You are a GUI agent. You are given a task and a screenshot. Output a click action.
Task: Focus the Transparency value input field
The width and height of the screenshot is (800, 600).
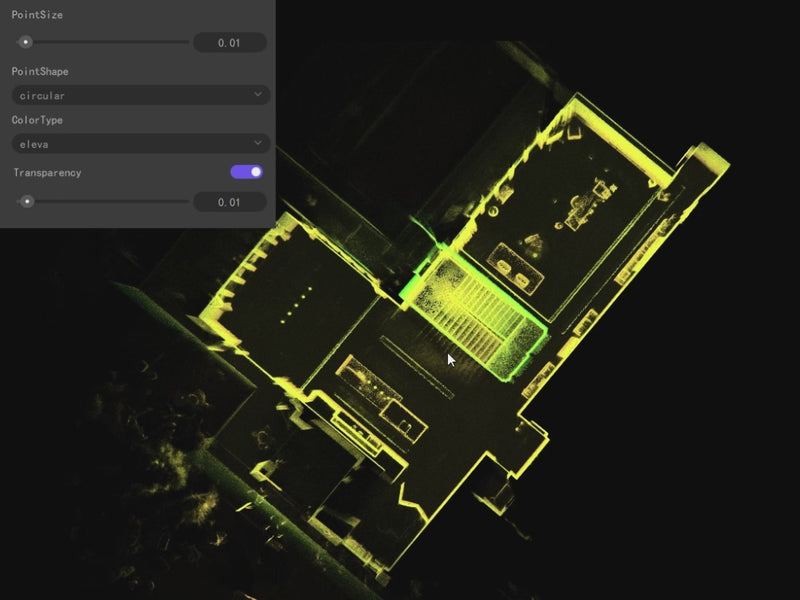(x=229, y=202)
